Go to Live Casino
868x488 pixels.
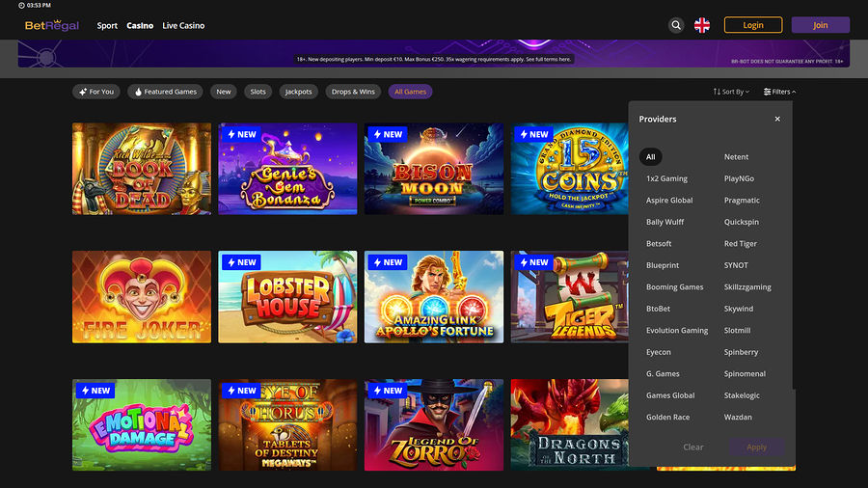[x=183, y=25]
